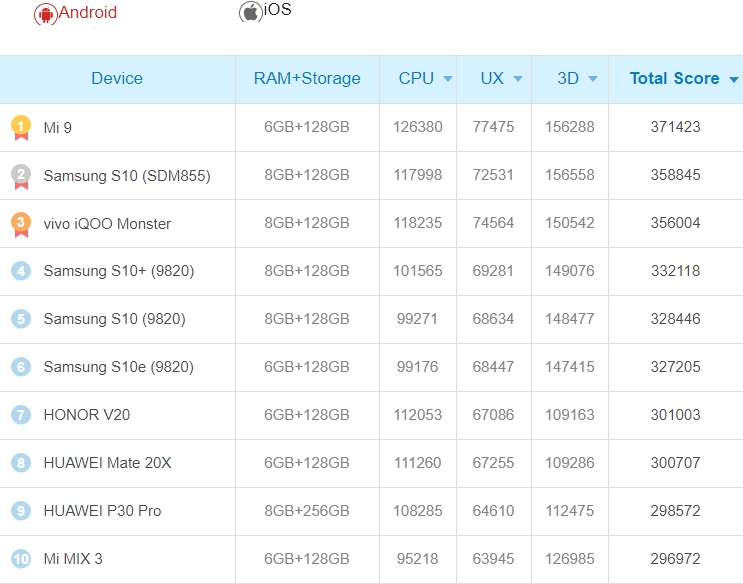Click total score 332118

[x=675, y=271]
